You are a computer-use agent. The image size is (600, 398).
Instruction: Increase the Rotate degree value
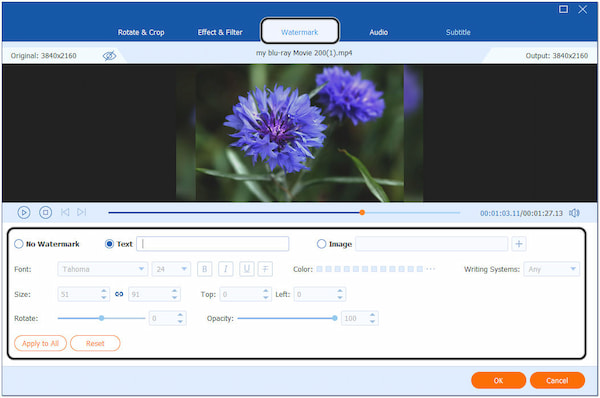click(180, 315)
